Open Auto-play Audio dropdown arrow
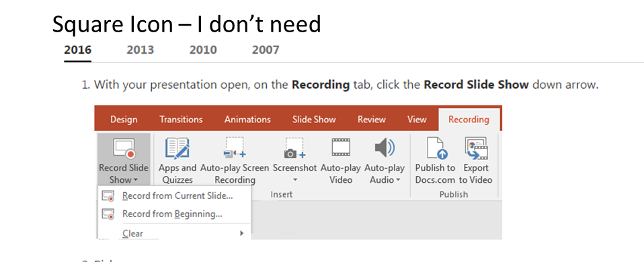Screen dimensions: 644x262 point(397,180)
